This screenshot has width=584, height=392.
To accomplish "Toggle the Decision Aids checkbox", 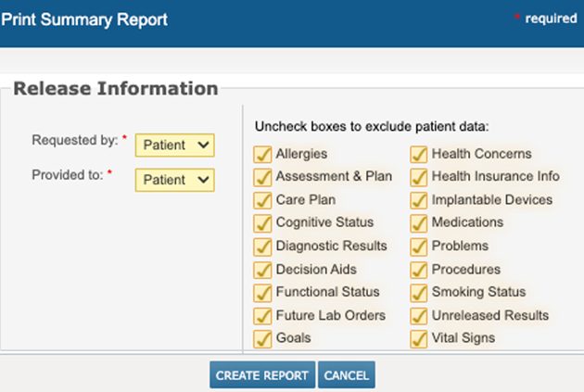I will click(261, 269).
